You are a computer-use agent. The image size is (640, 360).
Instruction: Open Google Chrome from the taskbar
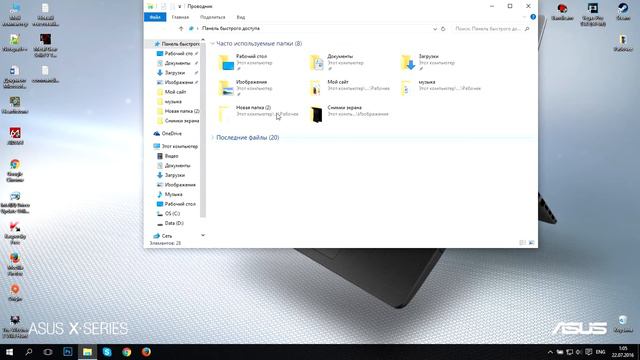(127, 352)
